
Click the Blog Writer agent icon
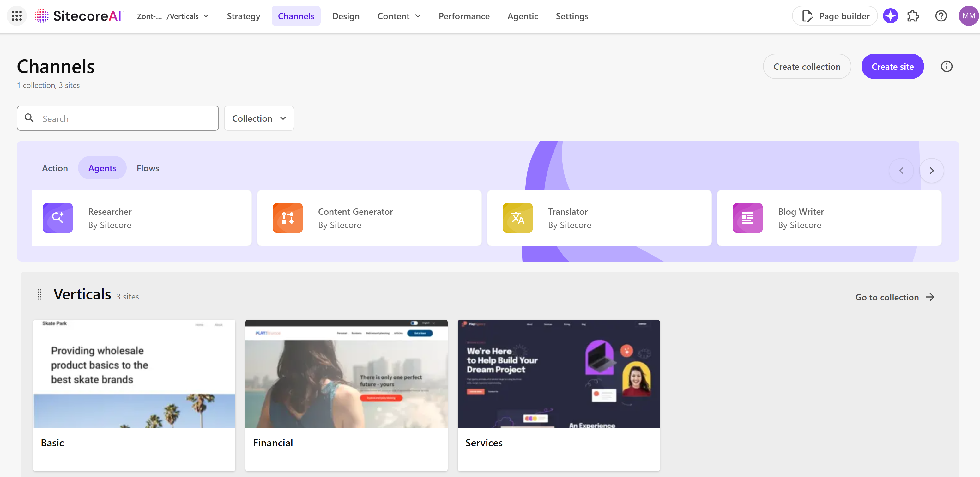pyautogui.click(x=747, y=218)
